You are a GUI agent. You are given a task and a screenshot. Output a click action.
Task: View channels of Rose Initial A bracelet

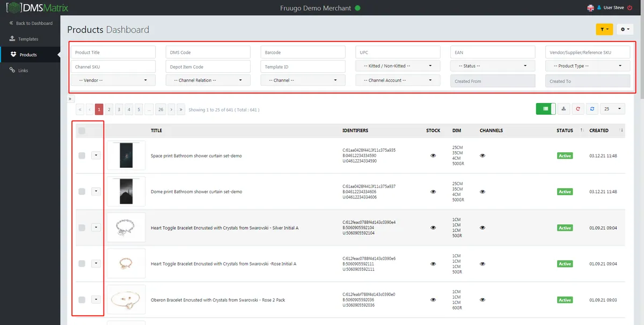point(482,263)
